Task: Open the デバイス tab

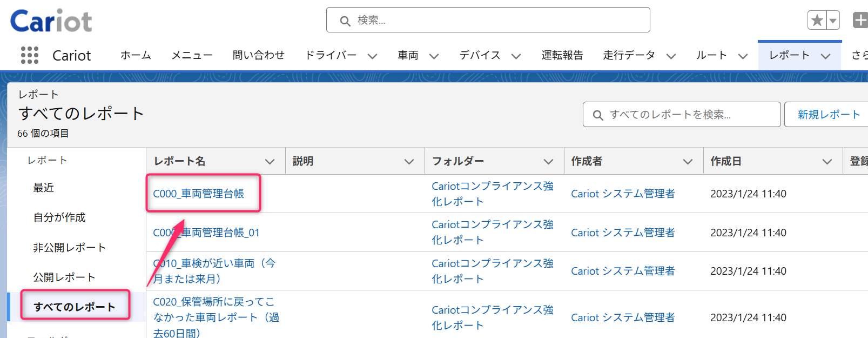Action: (x=480, y=55)
